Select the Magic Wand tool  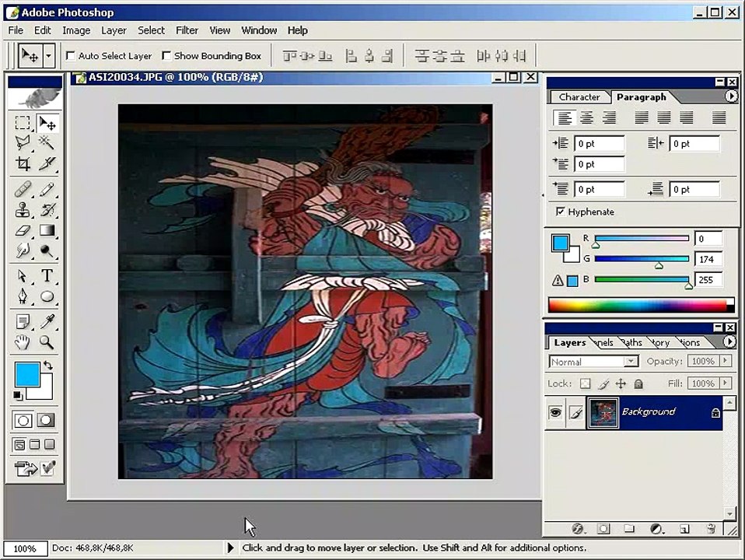(x=47, y=142)
